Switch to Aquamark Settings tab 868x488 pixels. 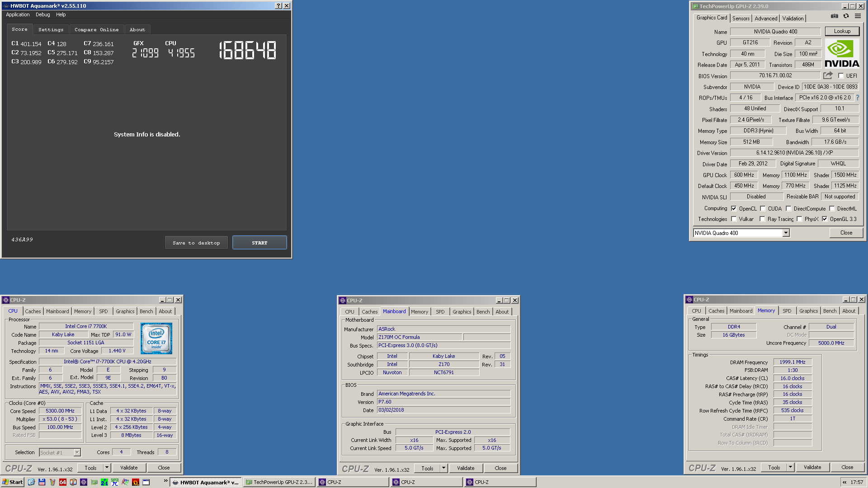click(x=51, y=29)
